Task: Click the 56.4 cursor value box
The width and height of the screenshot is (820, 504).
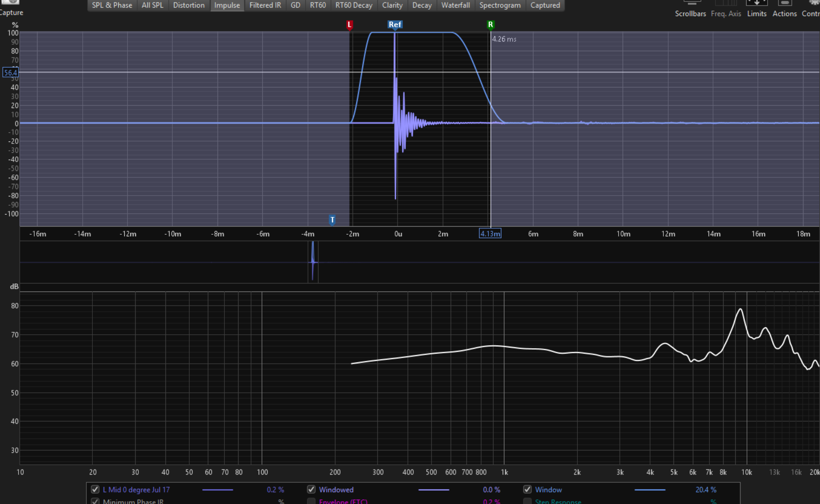Action: click(x=10, y=73)
